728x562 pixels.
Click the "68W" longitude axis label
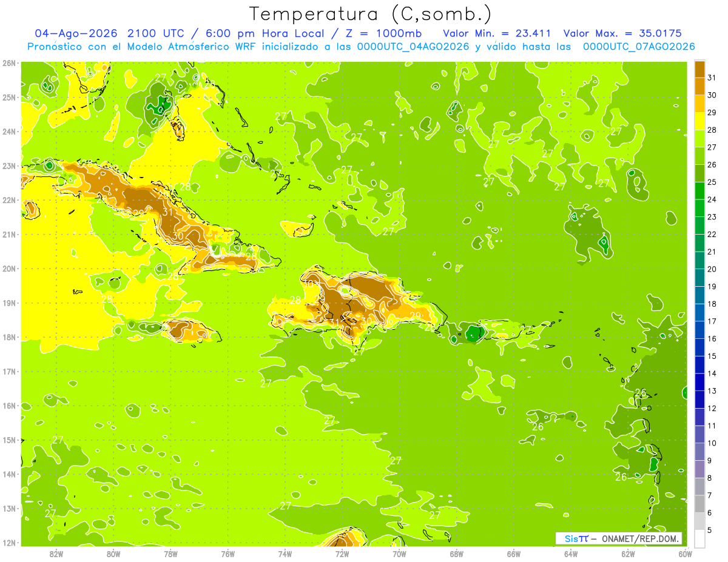pyautogui.click(x=456, y=554)
